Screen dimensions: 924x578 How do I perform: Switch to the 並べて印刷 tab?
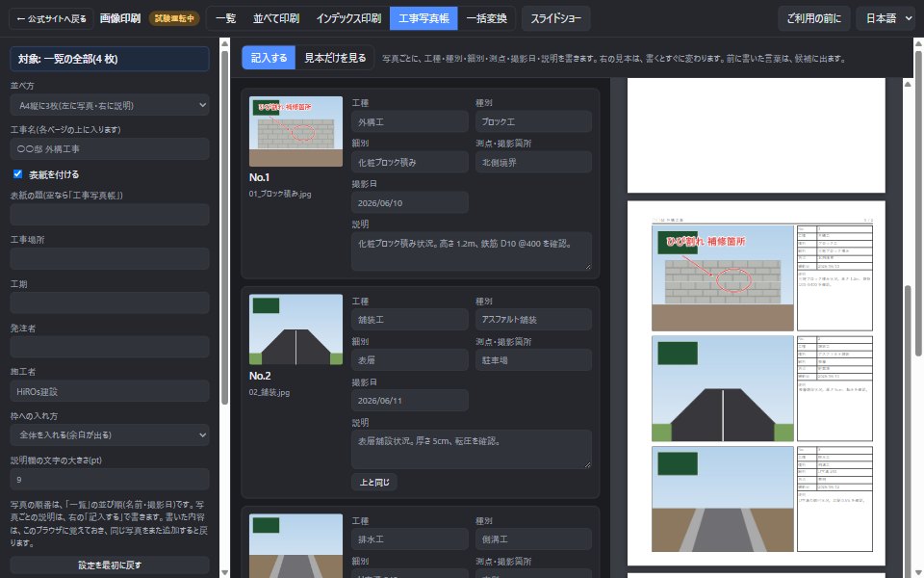[x=276, y=18]
